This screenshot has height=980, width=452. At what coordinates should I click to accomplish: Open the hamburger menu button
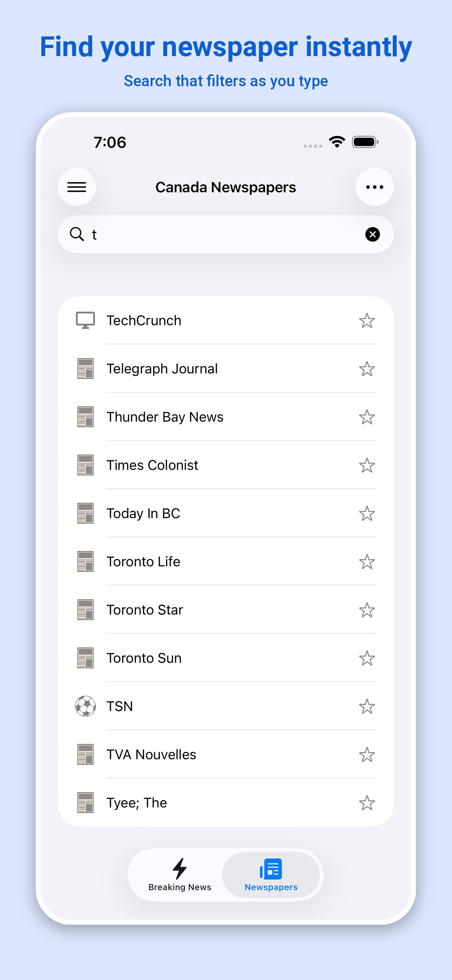tap(77, 187)
